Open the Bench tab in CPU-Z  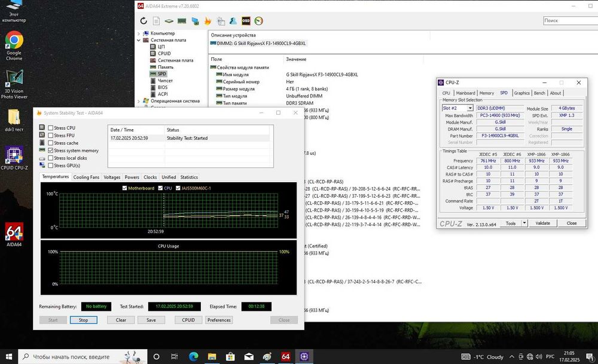539,93
